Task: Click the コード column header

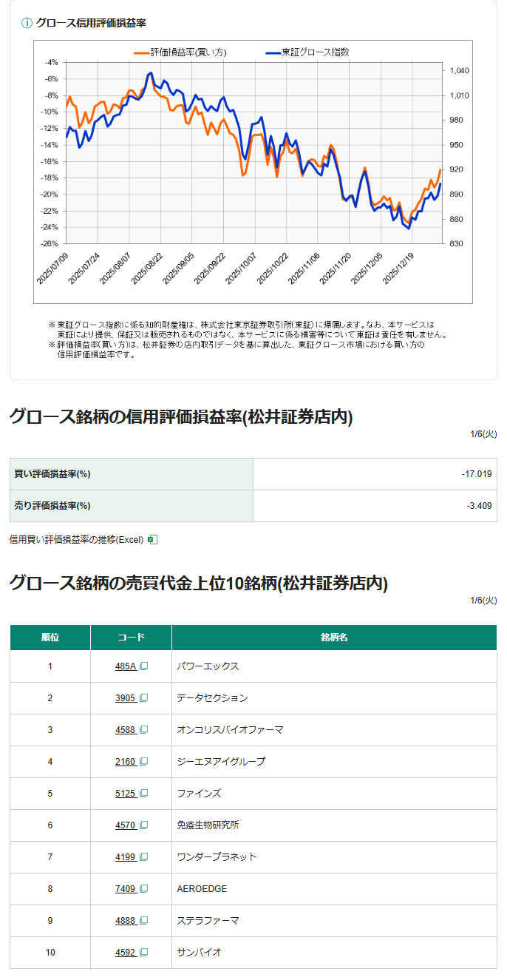Action: click(x=131, y=638)
